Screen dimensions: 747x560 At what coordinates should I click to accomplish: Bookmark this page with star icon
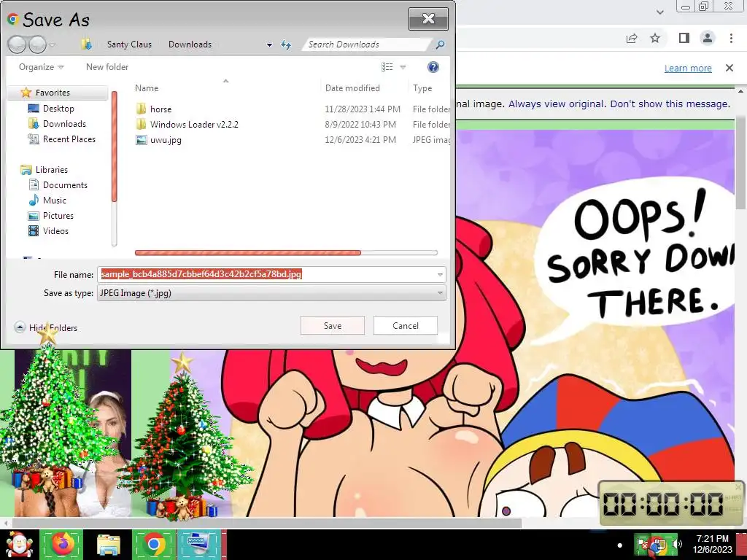[x=655, y=38]
